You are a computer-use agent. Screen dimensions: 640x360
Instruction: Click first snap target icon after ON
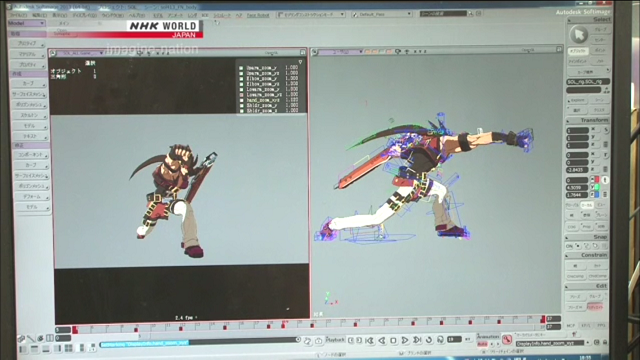coord(578,246)
